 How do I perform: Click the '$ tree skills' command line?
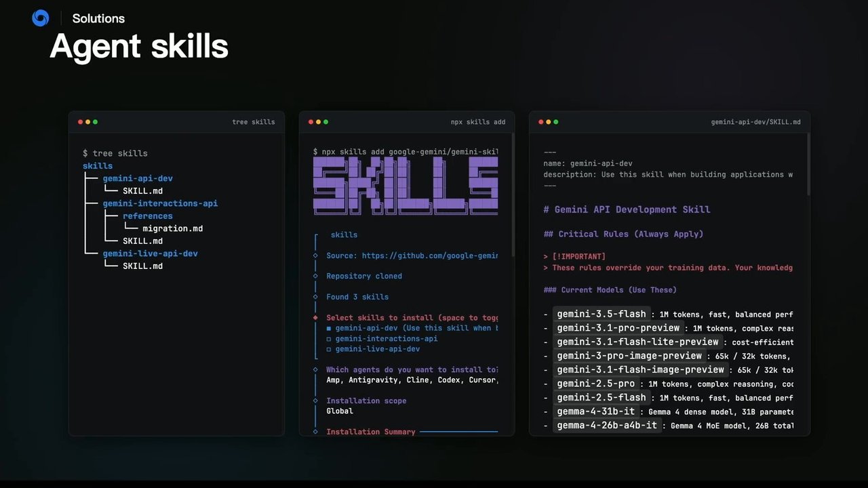point(115,153)
